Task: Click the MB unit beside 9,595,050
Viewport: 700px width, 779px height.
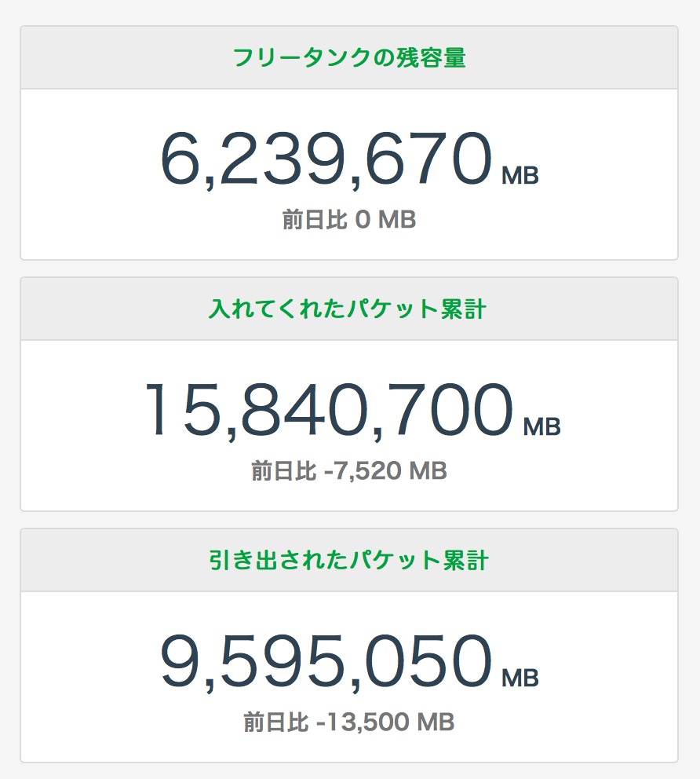Action: pyautogui.click(x=520, y=678)
